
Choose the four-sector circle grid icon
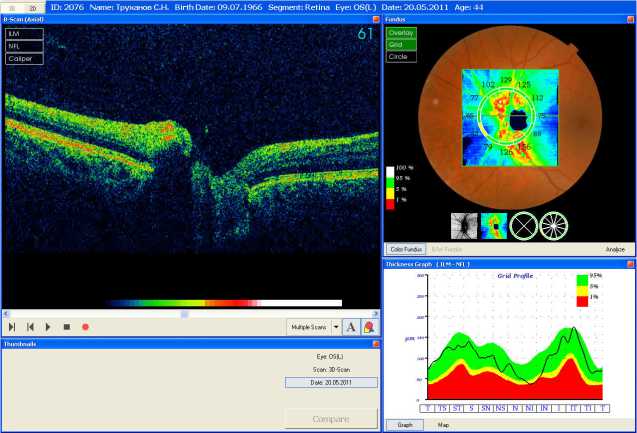523,225
